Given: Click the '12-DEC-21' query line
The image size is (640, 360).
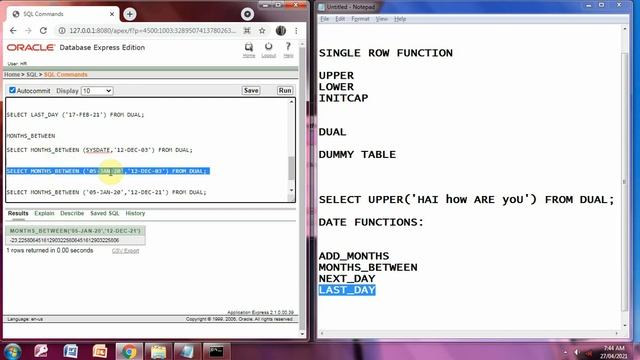Looking at the screenshot, I should pyautogui.click(x=106, y=192).
